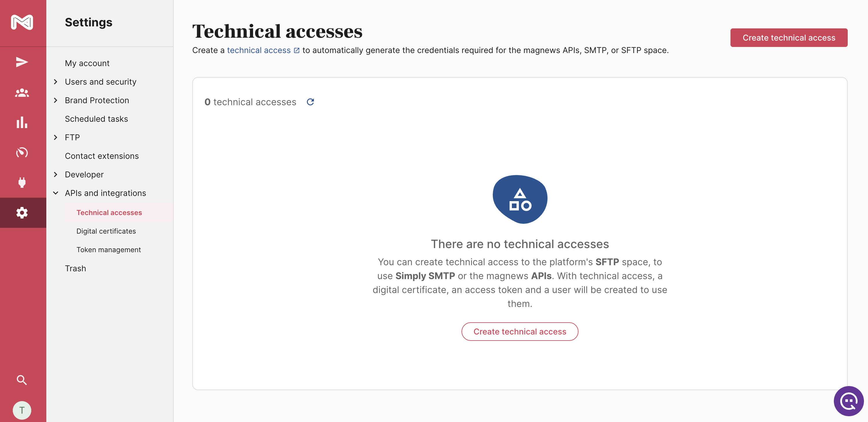The width and height of the screenshot is (868, 422).
Task: Open the plug Integrations icon
Action: (x=22, y=183)
